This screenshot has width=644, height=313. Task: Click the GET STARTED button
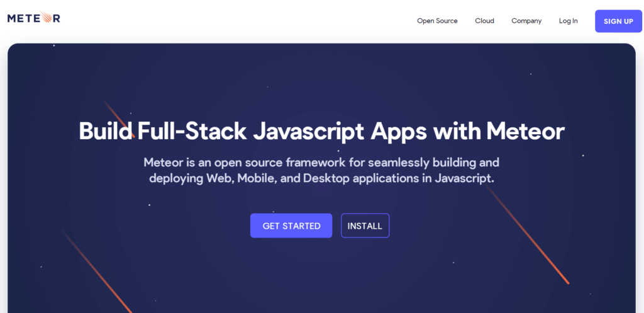click(x=291, y=226)
